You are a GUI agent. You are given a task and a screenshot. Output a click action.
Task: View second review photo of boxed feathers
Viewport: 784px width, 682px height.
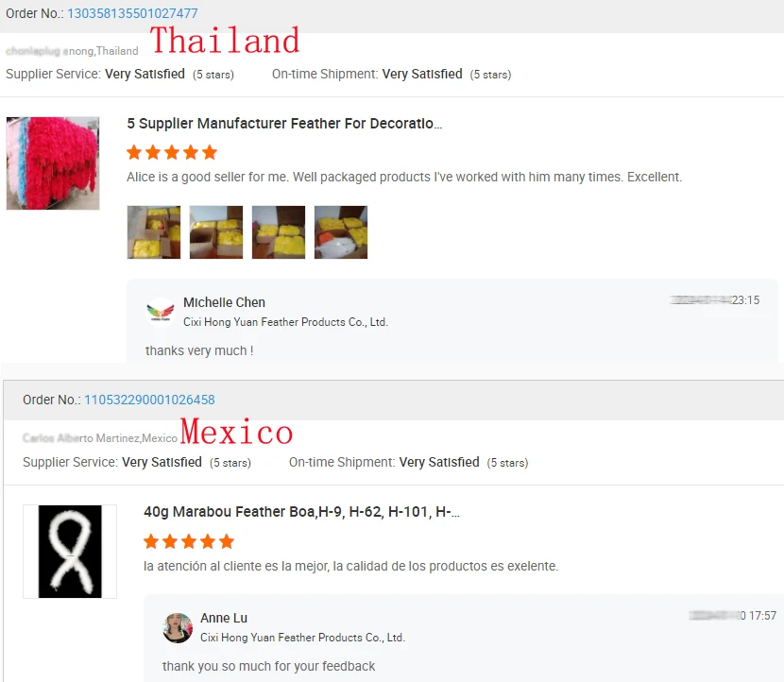(216, 232)
